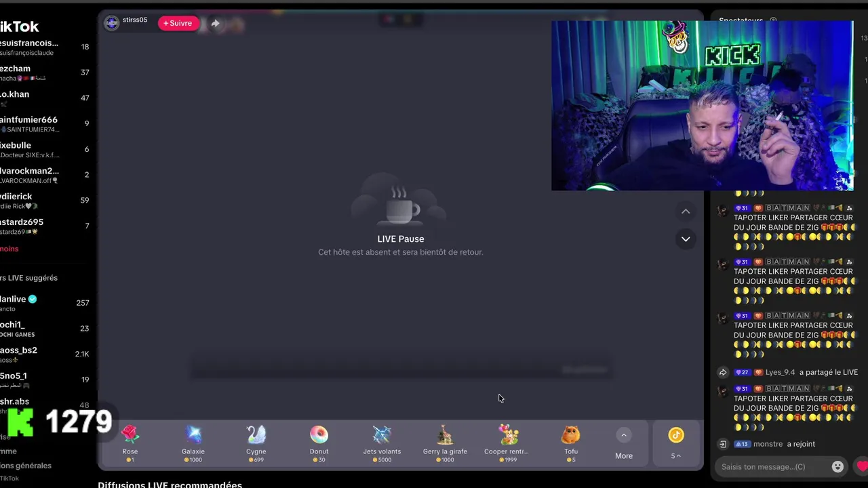This screenshot has width=868, height=488.
Task: Click the joined icon beside monstre
Action: (x=723, y=444)
